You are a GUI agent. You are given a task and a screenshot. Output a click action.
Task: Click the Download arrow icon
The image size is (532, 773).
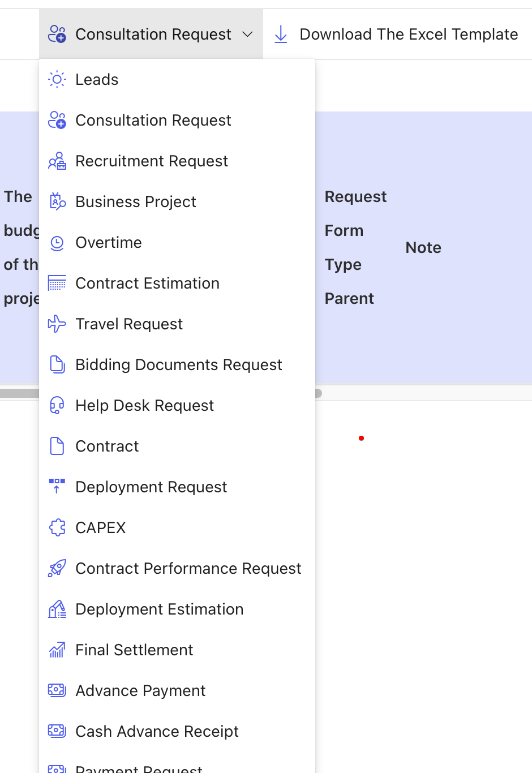(281, 35)
